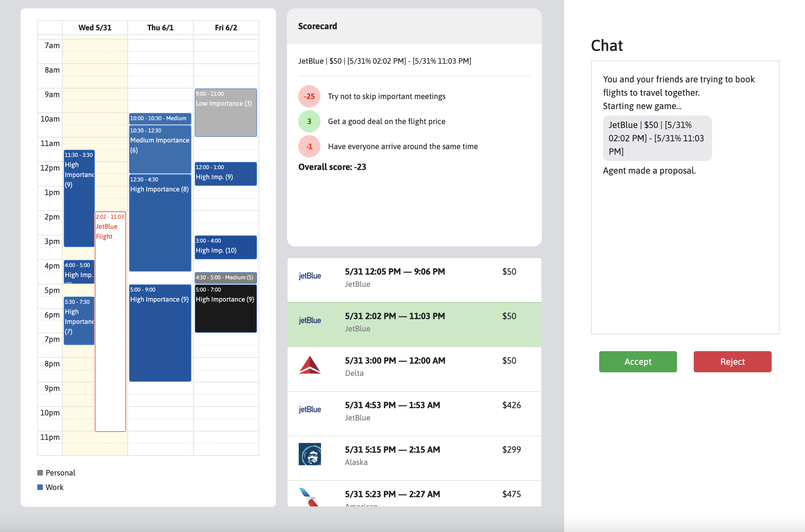This screenshot has width=805, height=532.
Task: Click the JetBlue proposal message in chat
Action: coord(657,138)
